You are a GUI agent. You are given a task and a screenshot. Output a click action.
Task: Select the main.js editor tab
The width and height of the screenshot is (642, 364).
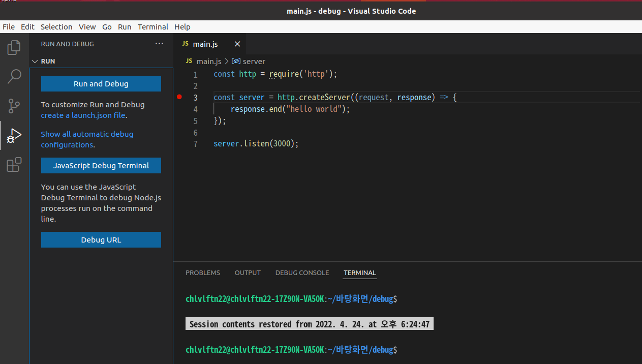pos(210,44)
